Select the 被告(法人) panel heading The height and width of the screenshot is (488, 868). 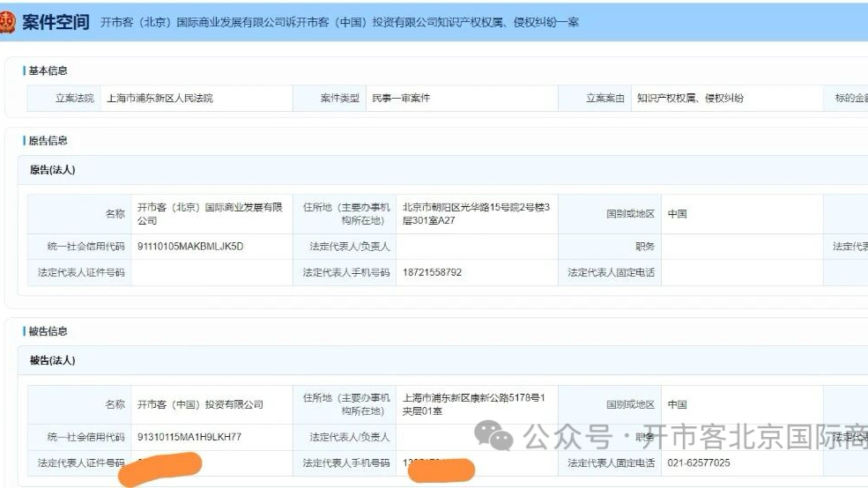[x=53, y=360]
